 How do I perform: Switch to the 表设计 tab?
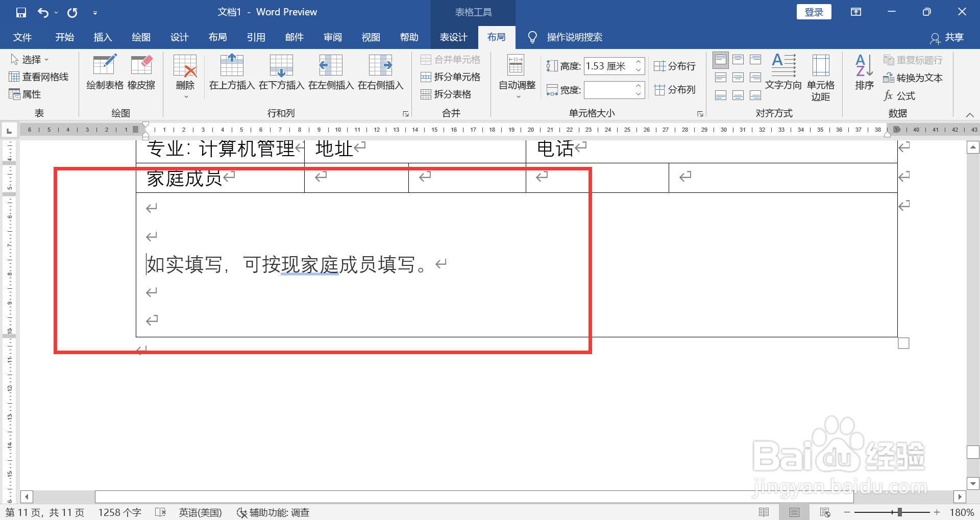click(x=453, y=37)
